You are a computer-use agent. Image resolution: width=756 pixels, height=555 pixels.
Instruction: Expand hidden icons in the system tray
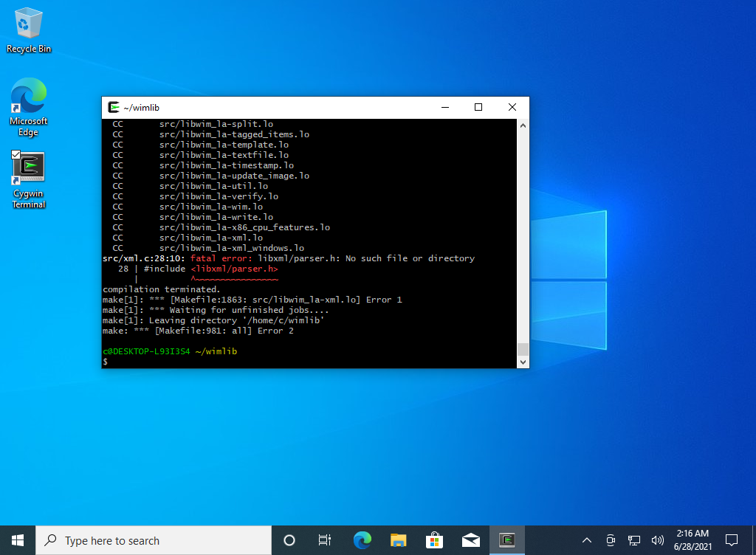click(x=585, y=540)
